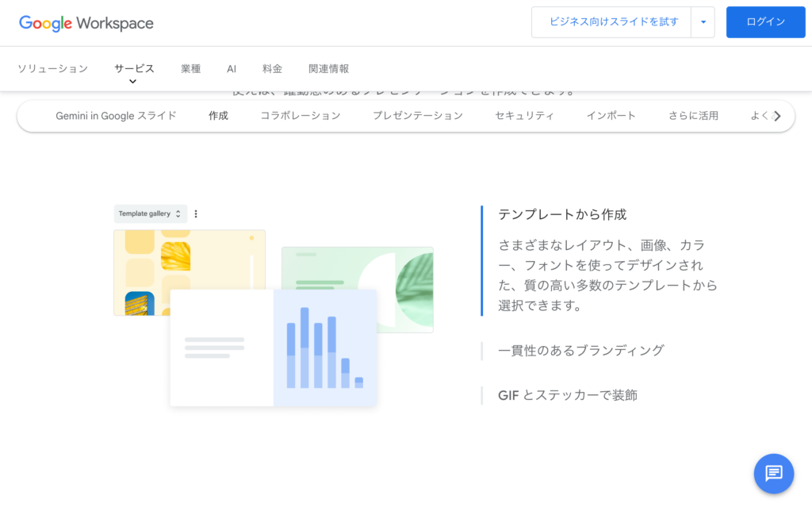Image resolution: width=812 pixels, height=511 pixels.
Task: Go to the セキュリティ tab
Action: 525,116
